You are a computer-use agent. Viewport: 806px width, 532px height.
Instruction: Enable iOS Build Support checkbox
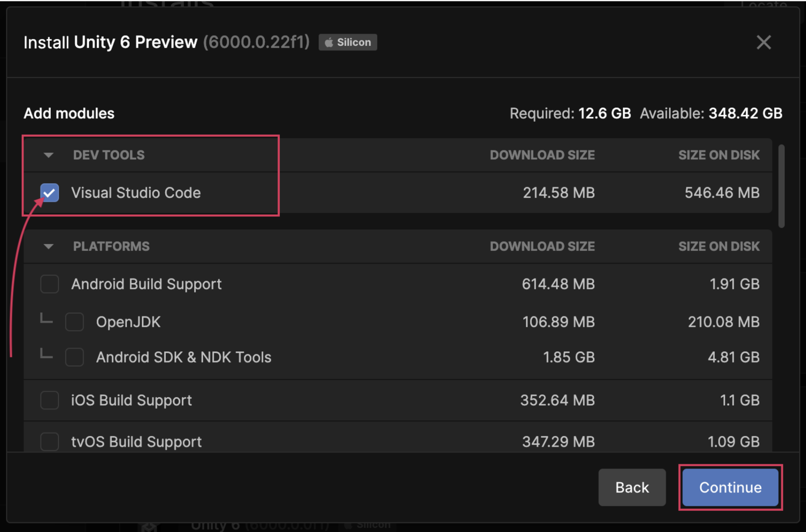(x=49, y=400)
